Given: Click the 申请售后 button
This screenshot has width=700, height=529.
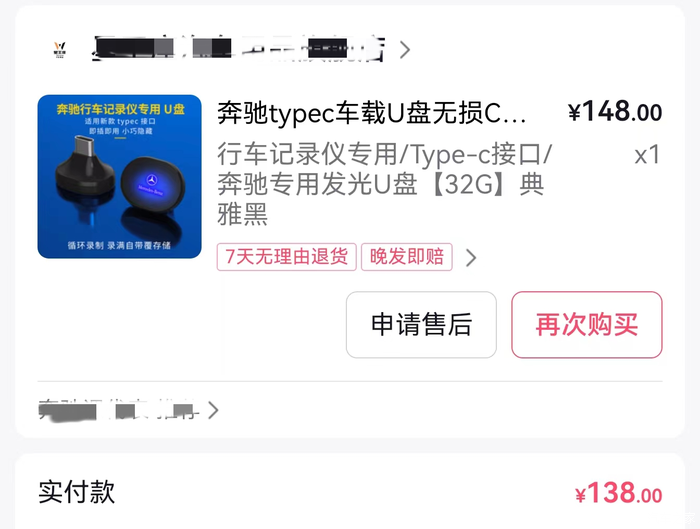Looking at the screenshot, I should 421,325.
